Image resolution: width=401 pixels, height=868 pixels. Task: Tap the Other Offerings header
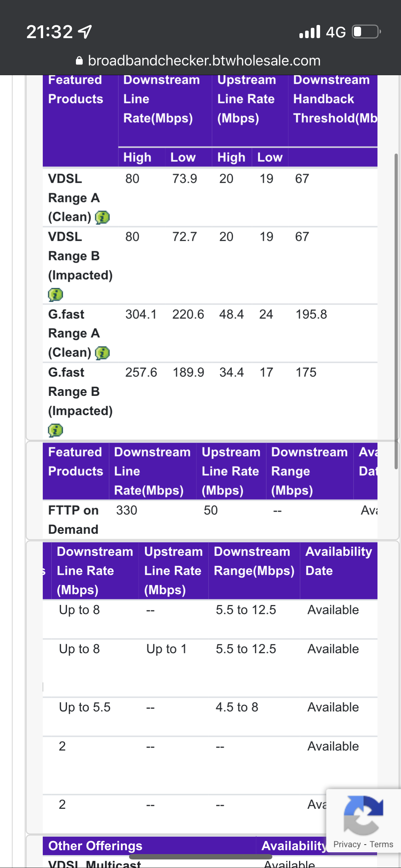(95, 846)
